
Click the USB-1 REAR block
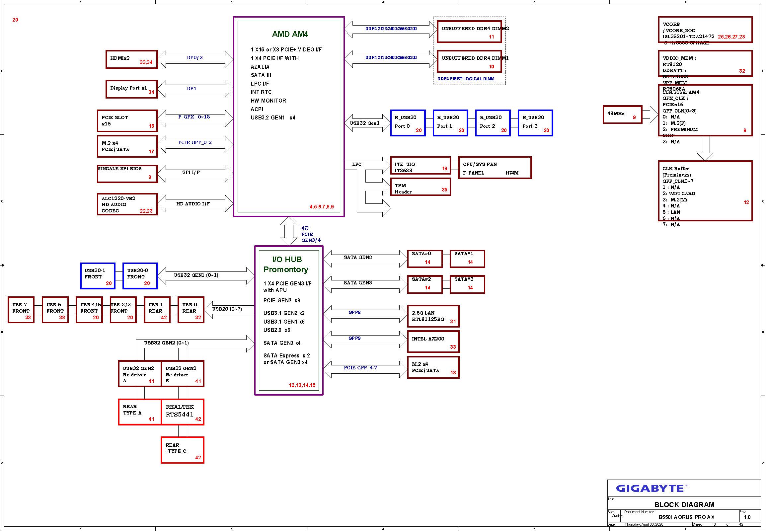pyautogui.click(x=157, y=310)
